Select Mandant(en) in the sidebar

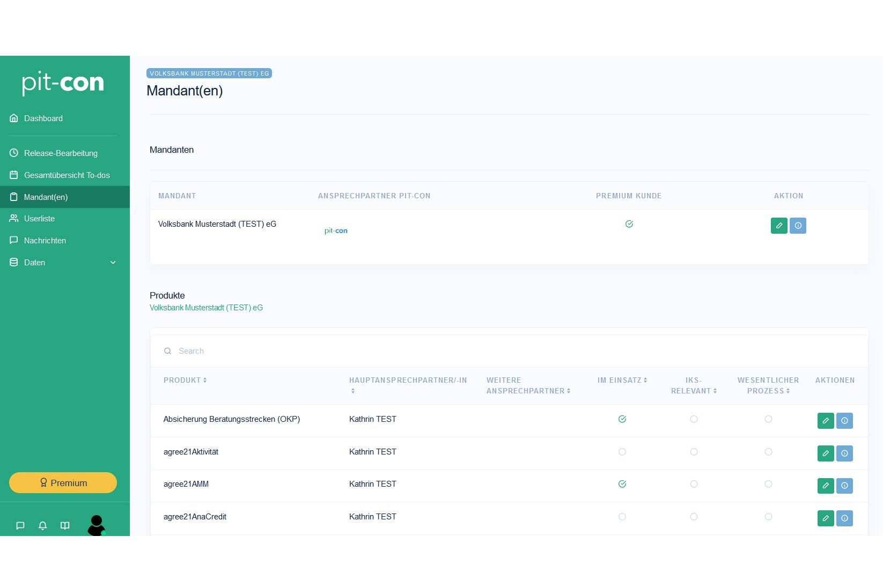65,197
